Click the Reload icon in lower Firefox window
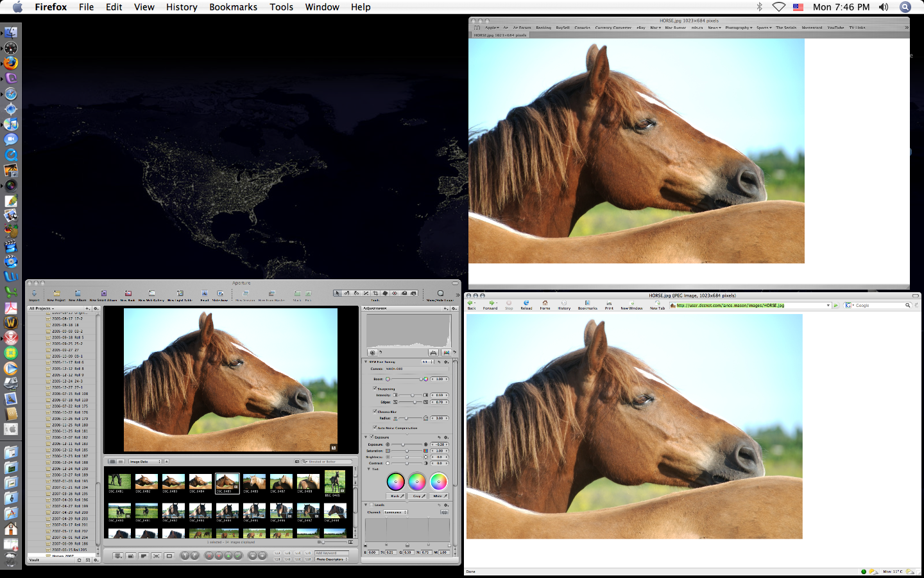Viewport: 924px width, 578px height. [526, 304]
